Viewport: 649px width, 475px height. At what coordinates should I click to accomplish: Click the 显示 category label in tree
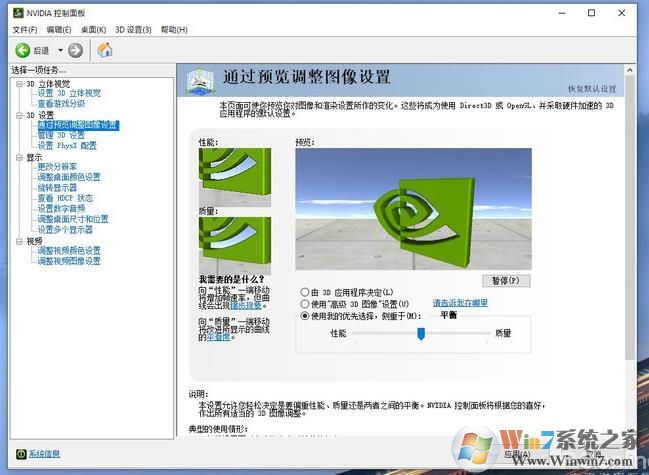[34, 157]
